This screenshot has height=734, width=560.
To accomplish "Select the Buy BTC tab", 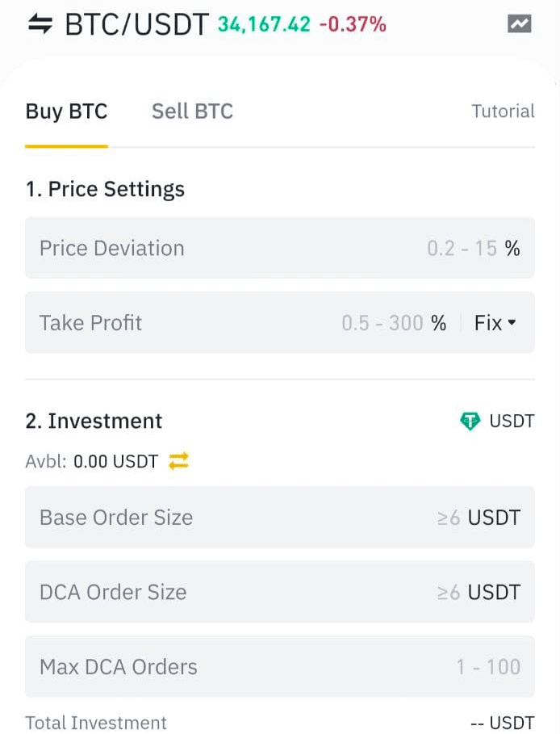I will click(x=66, y=111).
